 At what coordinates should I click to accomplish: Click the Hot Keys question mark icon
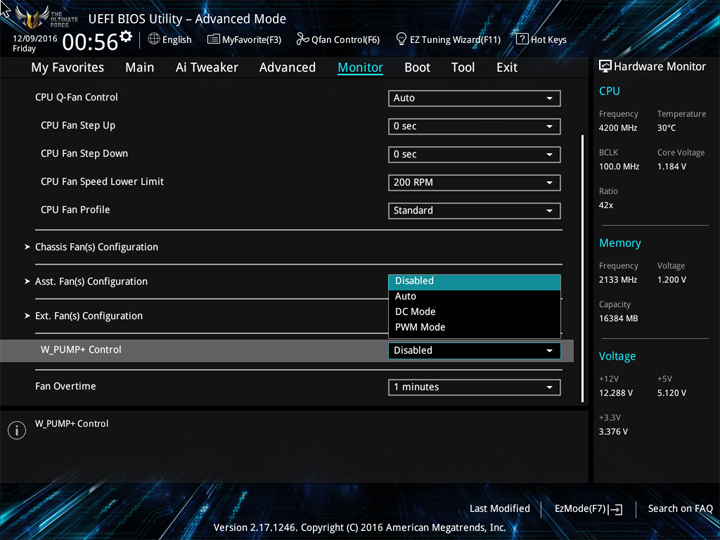pos(522,39)
